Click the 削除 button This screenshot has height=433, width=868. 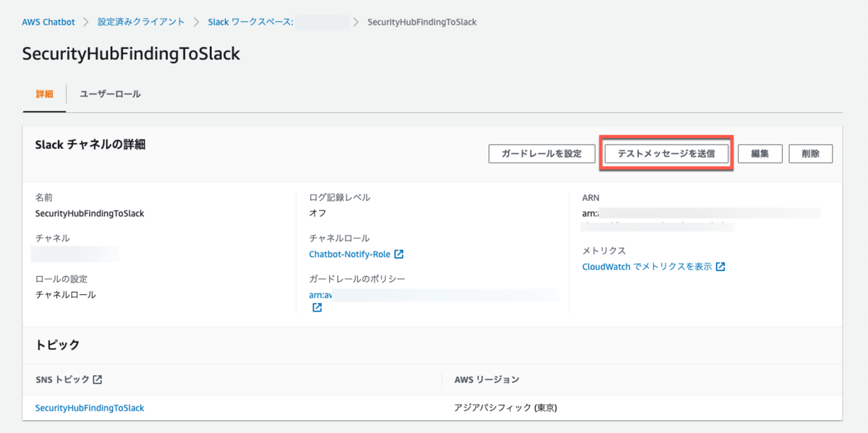[810, 154]
